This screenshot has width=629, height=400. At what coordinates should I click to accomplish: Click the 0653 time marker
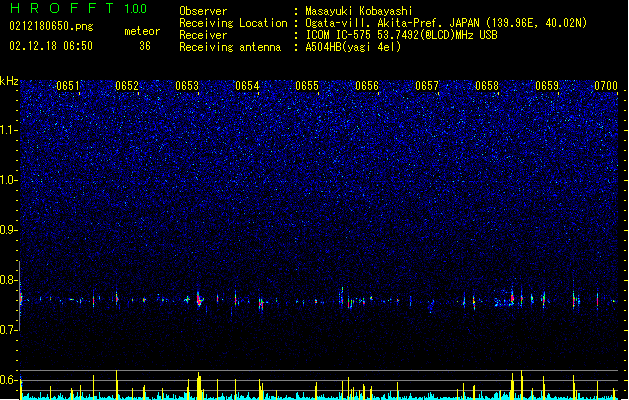[187, 86]
